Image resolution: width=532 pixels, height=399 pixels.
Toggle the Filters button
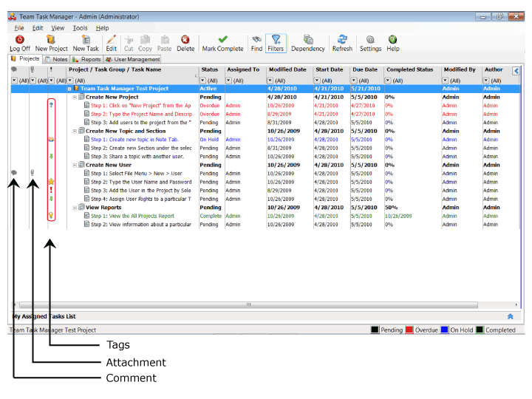click(276, 40)
